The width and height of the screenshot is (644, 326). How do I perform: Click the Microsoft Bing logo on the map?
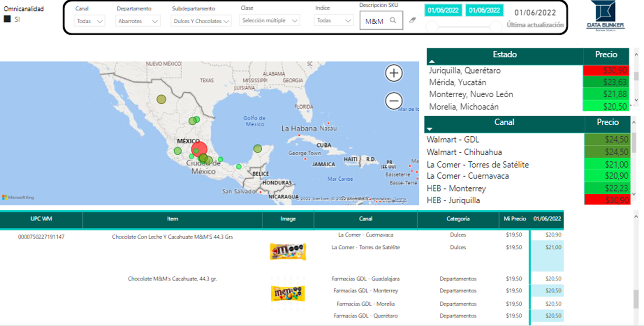tap(17, 197)
